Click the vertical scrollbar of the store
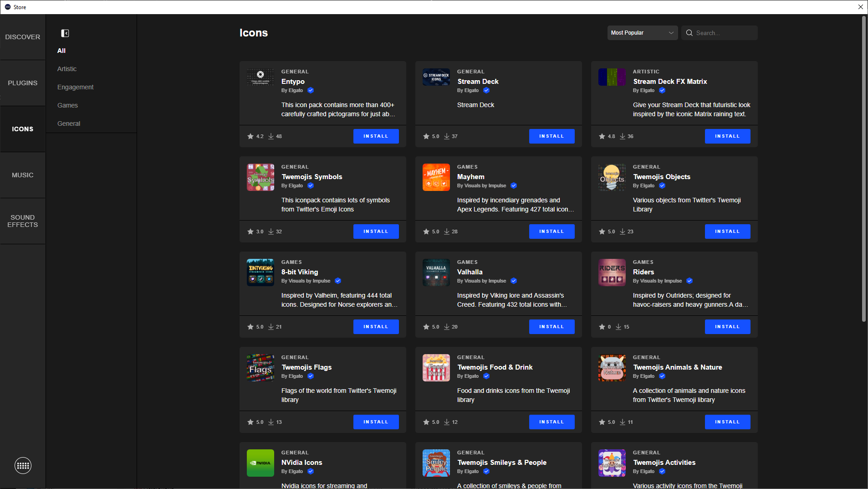 tap(863, 169)
